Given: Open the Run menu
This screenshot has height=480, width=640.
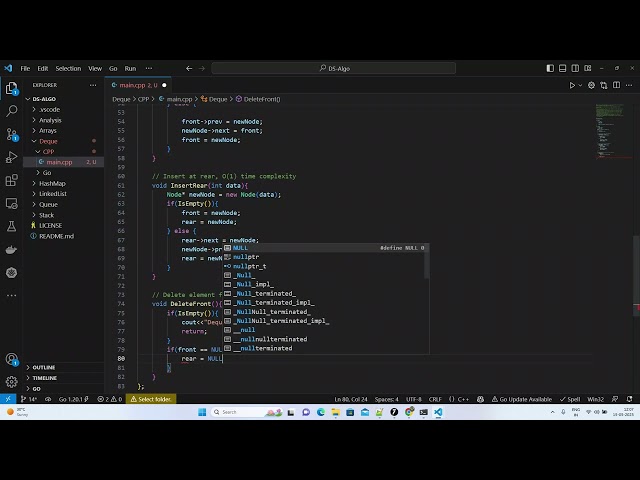Looking at the screenshot, I should (130, 68).
